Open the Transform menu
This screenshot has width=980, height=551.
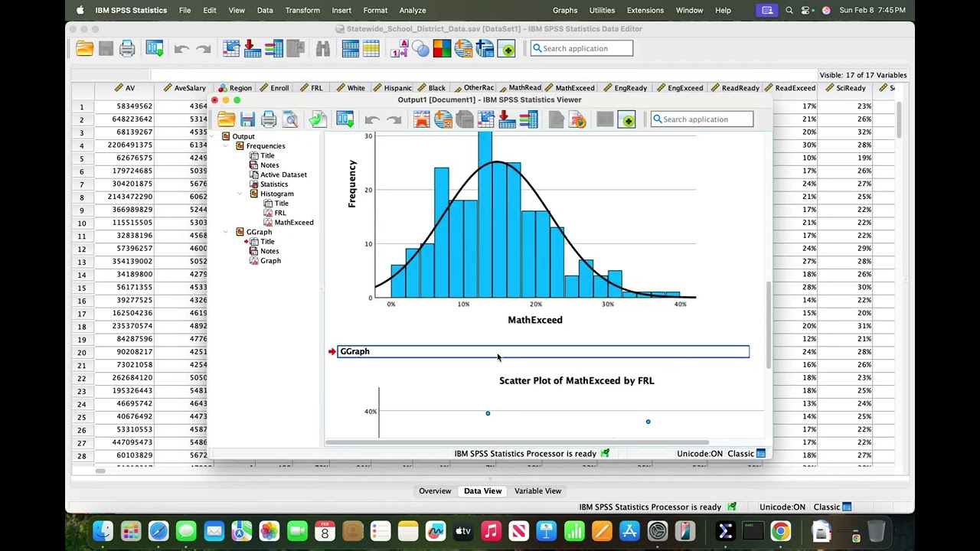point(302,10)
